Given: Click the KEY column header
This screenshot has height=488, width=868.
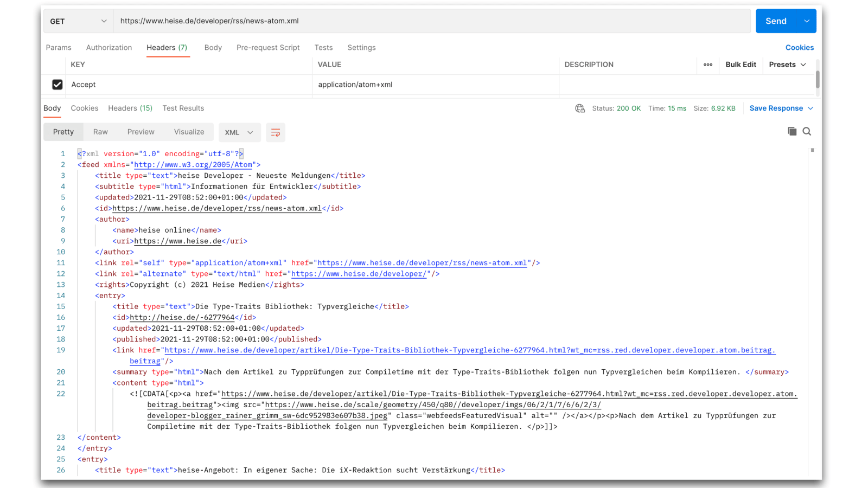Looking at the screenshot, I should 78,65.
